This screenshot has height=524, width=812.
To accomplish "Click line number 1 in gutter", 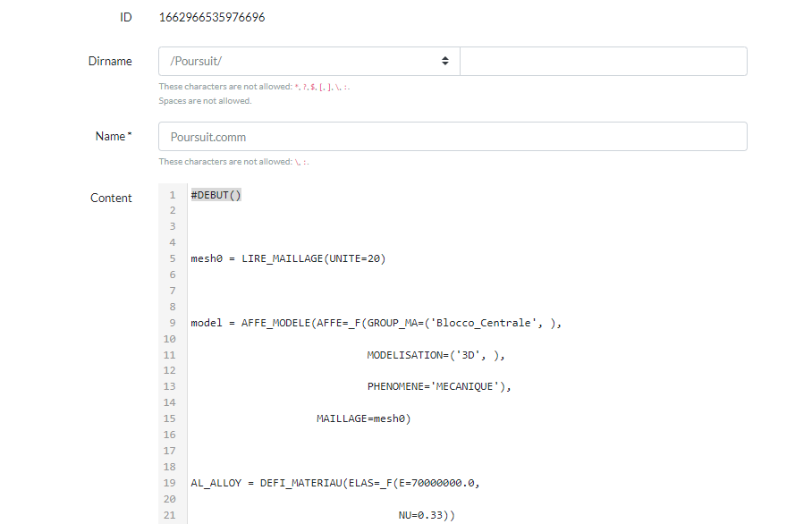I will coord(173,195).
